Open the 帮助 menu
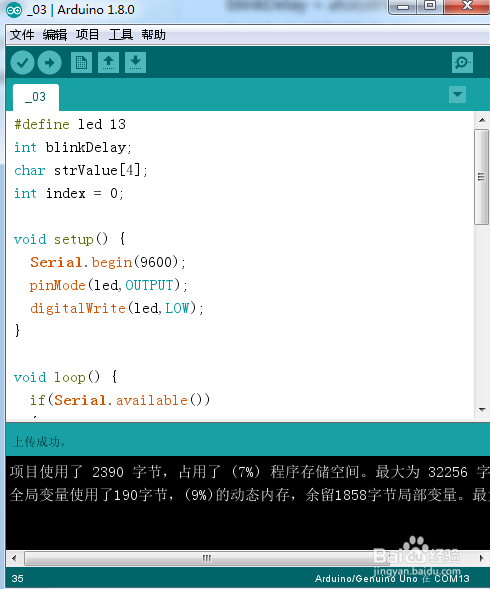The image size is (490, 589). 153,35
